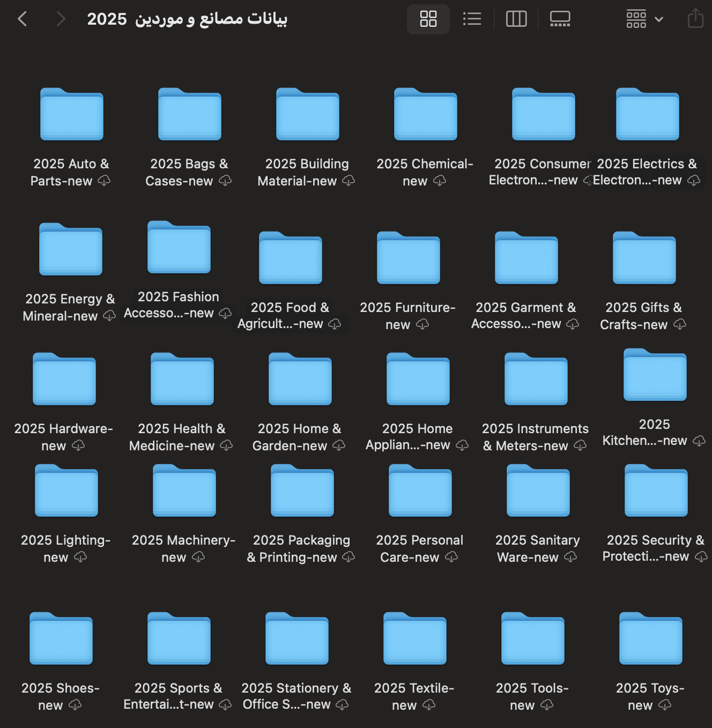Image resolution: width=712 pixels, height=728 pixels.
Task: Open the 2025 Building Material-new folder
Action: click(308, 114)
